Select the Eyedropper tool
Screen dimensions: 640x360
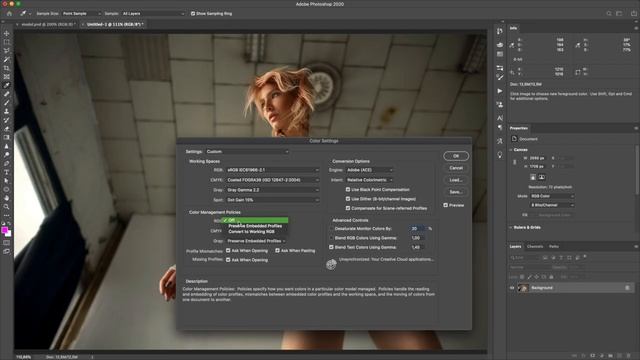coord(7,85)
